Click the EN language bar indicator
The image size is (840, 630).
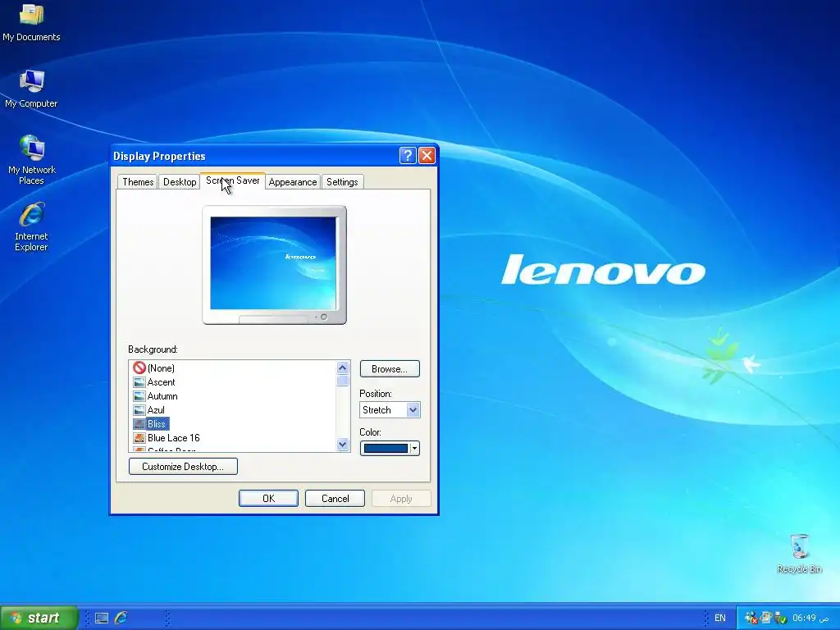tap(720, 618)
